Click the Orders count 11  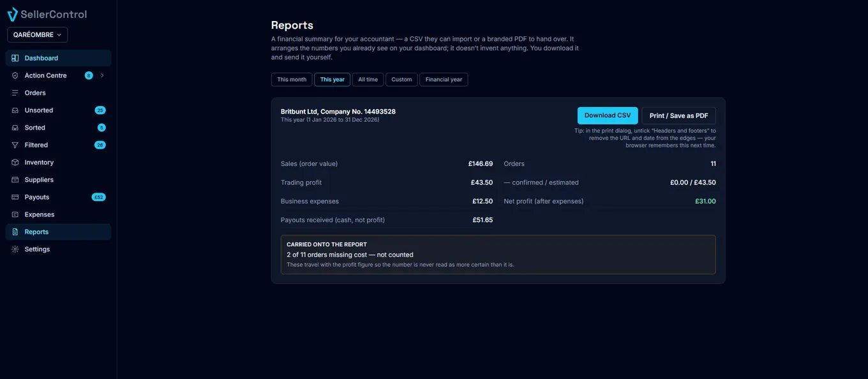(x=713, y=164)
